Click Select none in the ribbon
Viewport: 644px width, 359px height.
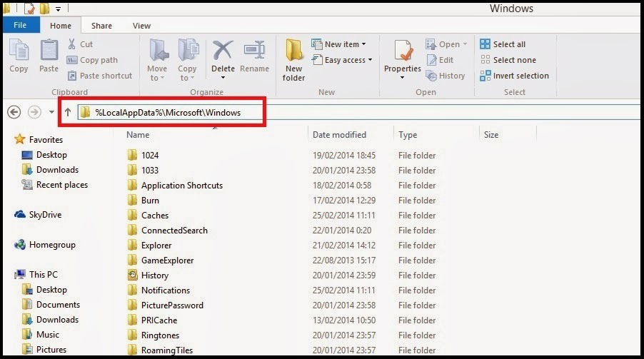tap(508, 60)
